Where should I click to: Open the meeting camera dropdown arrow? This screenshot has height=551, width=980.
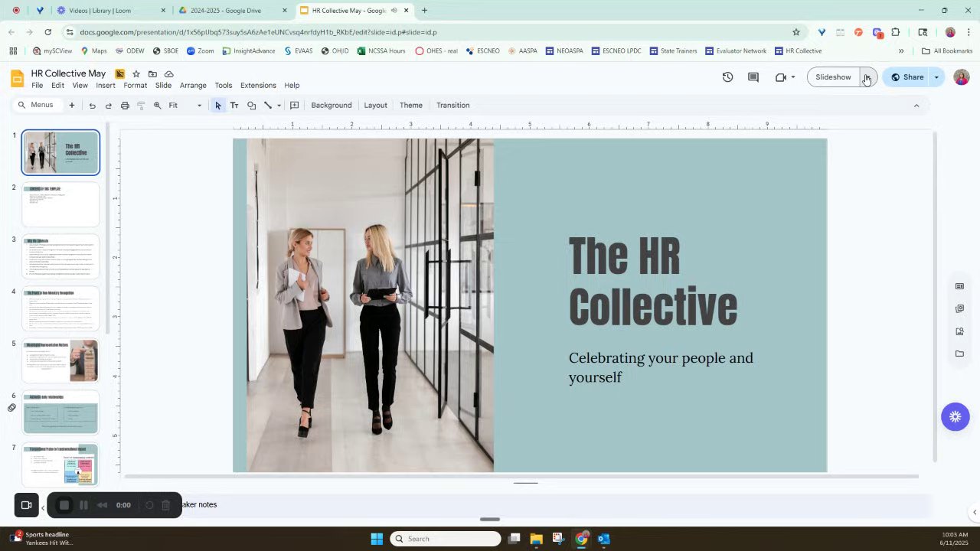[x=793, y=77]
